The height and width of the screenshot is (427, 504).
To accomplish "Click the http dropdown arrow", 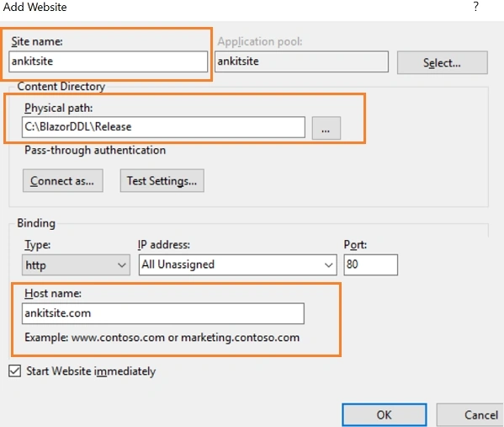I will [121, 265].
